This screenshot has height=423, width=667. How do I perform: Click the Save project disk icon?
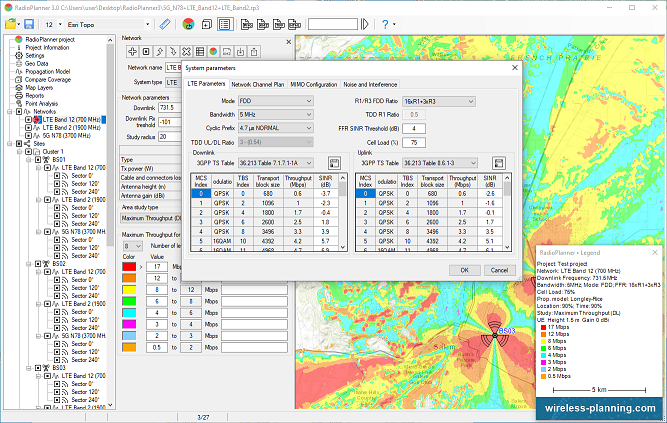30,23
